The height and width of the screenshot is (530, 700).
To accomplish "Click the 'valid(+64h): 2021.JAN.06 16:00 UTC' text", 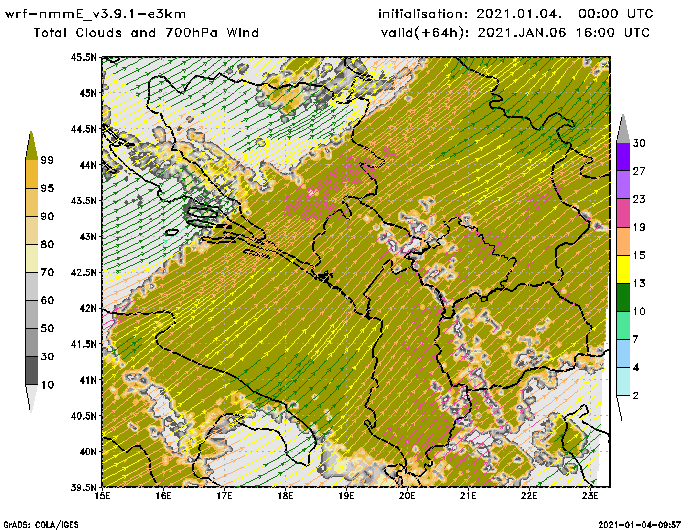I will [515, 33].
